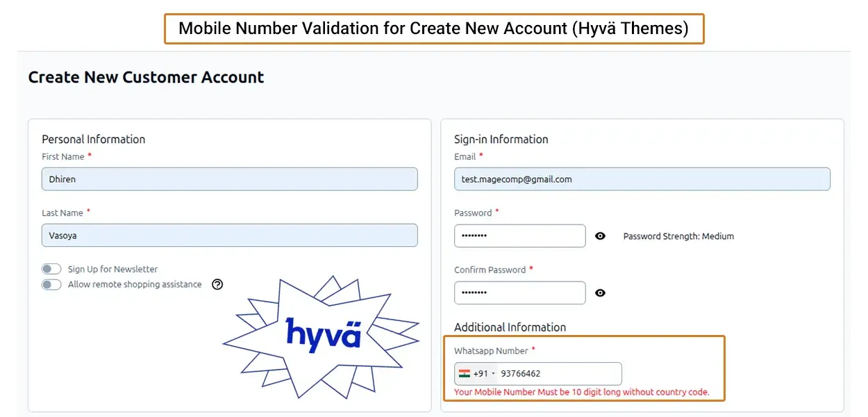Click the help question mark icon

(217, 284)
